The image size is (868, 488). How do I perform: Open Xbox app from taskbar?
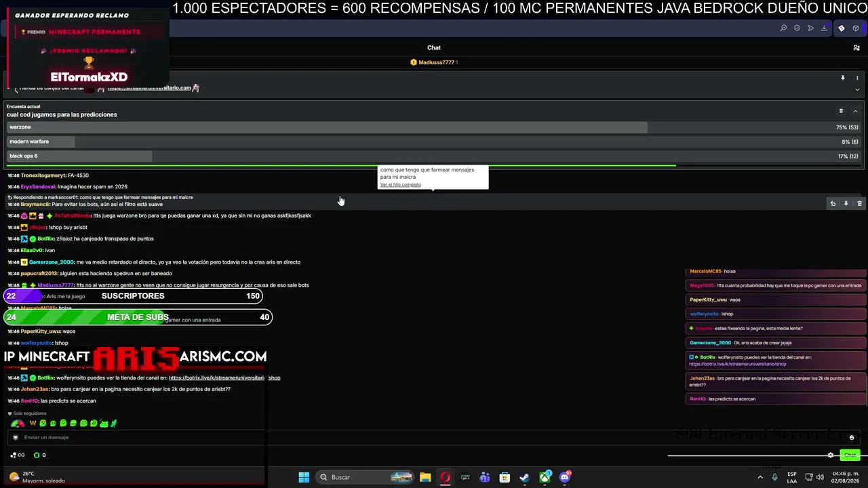(545, 477)
